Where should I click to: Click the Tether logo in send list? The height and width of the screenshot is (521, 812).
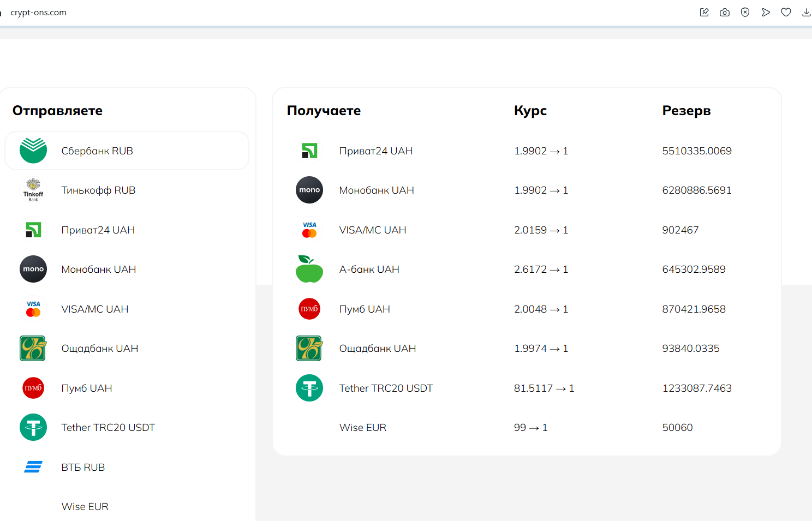coord(33,427)
